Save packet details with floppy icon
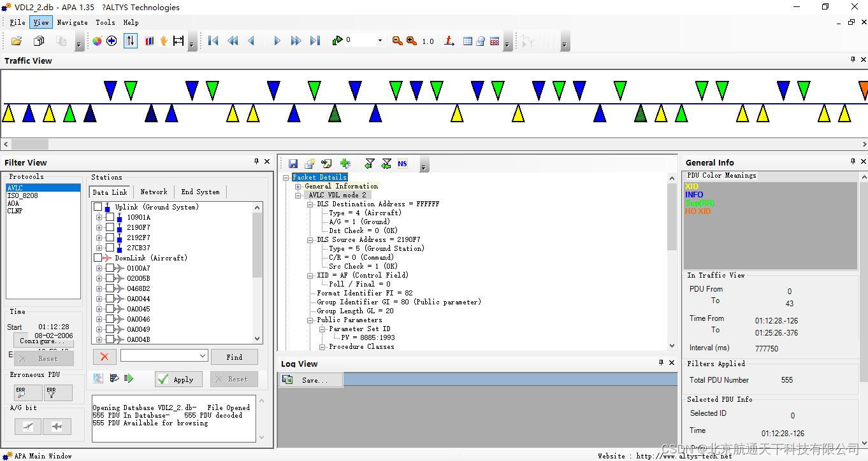 (293, 164)
